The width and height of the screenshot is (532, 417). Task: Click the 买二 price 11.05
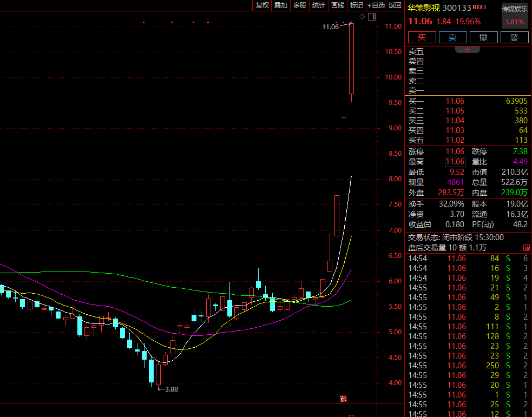click(455, 111)
